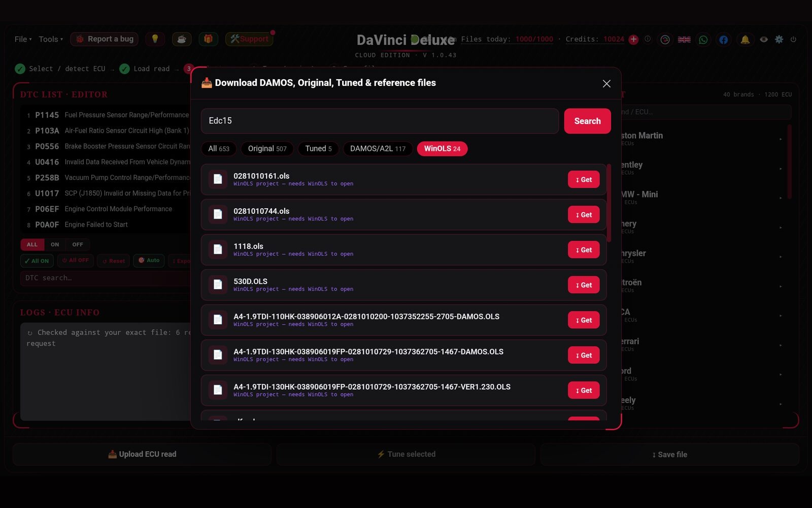Expand the Ford brand arrow

[781, 375]
